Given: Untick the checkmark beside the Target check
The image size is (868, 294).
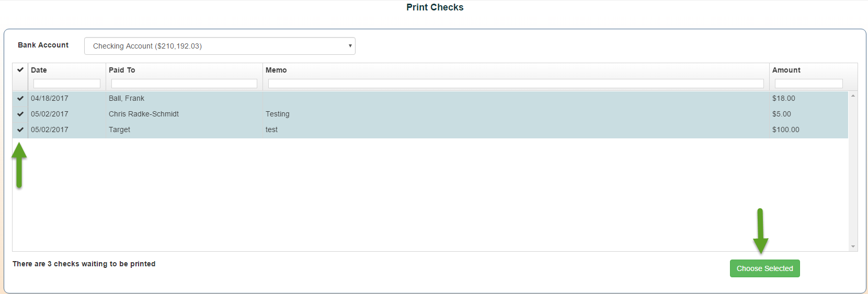Looking at the screenshot, I should click(20, 130).
